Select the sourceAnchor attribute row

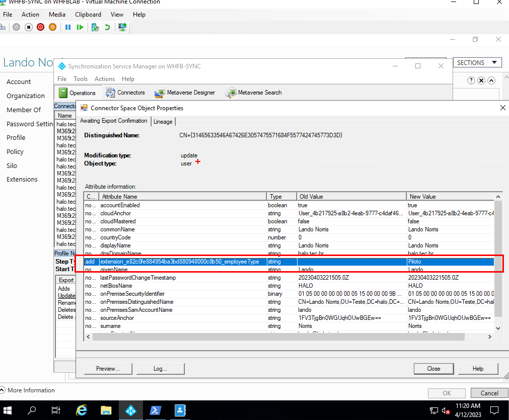tap(289, 318)
